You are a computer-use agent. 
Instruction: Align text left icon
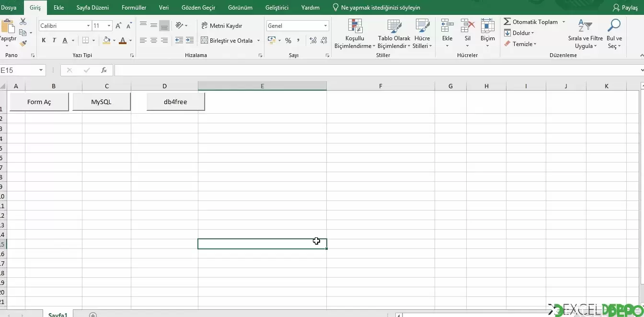(143, 41)
